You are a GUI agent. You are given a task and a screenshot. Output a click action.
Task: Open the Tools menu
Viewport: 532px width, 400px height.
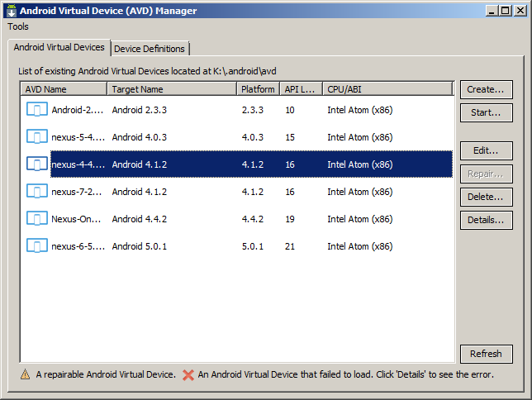[18, 26]
